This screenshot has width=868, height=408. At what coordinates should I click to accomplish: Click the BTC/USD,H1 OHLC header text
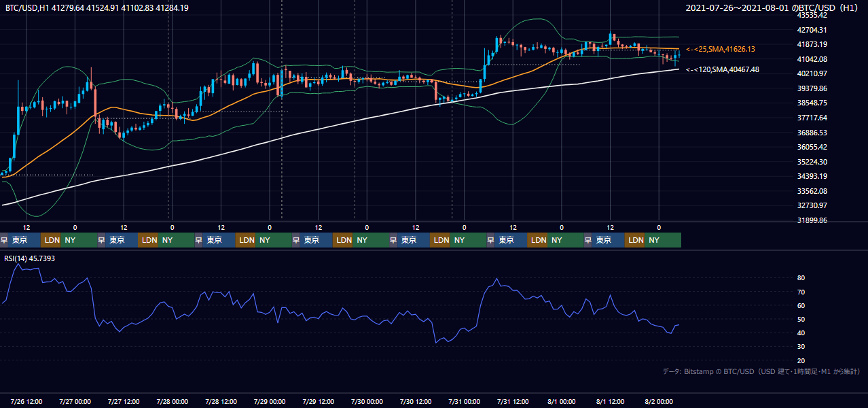pos(97,7)
